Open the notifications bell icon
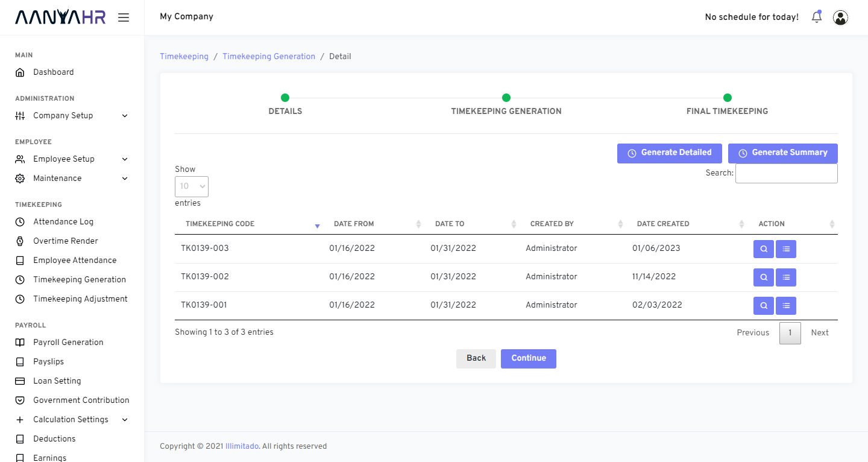Viewport: 868px width, 462px height. tap(816, 17)
